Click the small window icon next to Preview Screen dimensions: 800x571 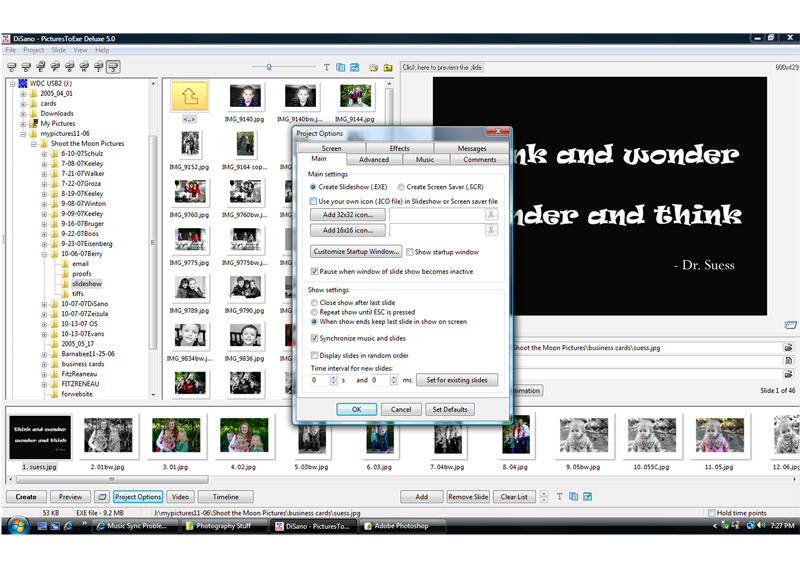coord(101,497)
